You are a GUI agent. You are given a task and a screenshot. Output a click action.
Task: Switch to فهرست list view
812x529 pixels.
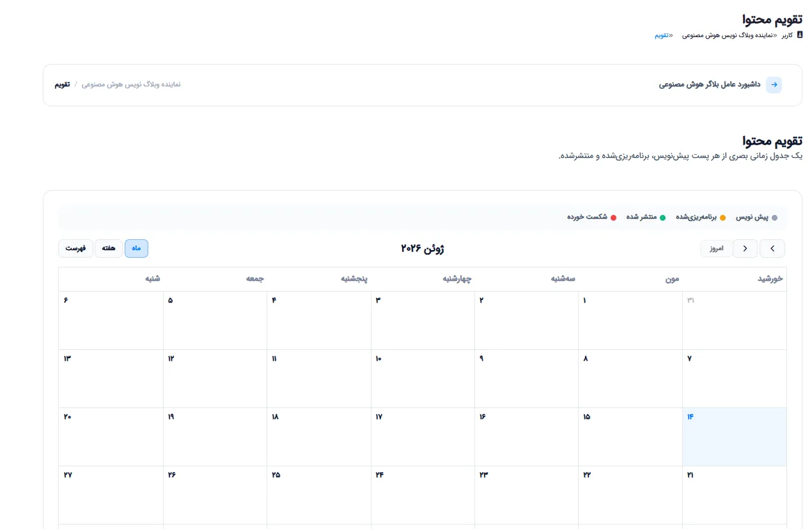point(75,248)
